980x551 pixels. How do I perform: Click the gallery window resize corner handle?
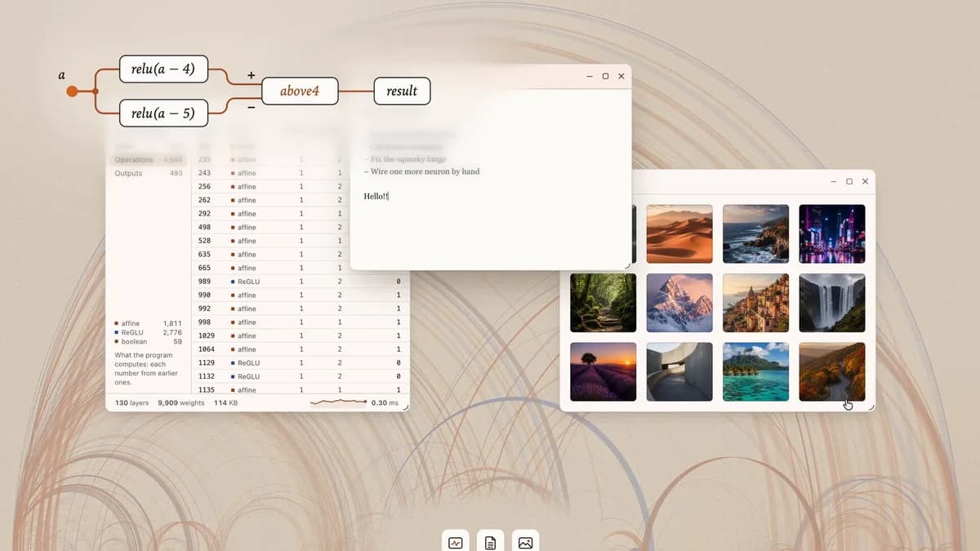[x=870, y=407]
